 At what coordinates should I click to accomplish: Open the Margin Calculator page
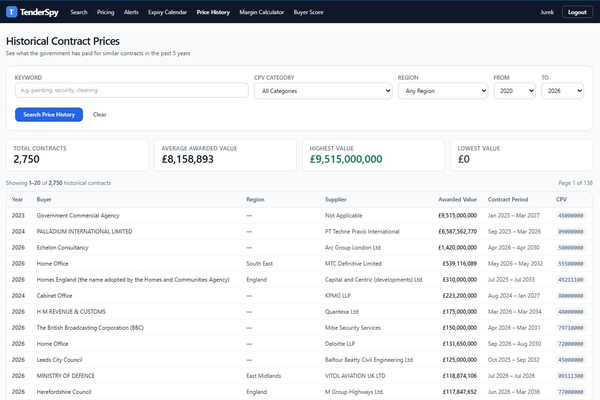[262, 12]
